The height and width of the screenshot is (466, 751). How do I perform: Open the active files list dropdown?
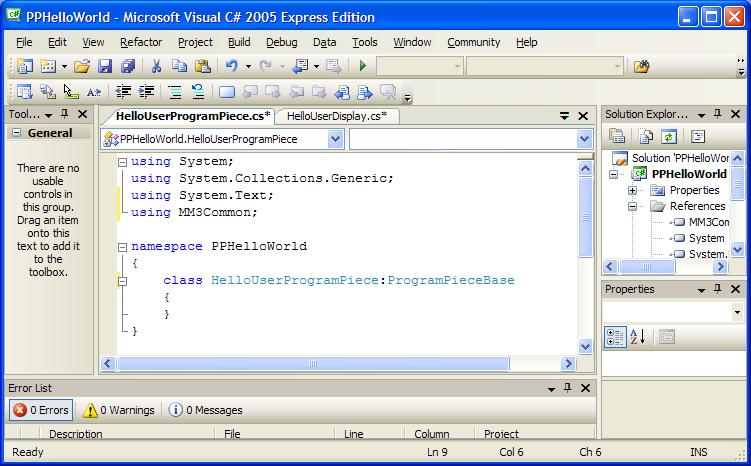point(565,115)
